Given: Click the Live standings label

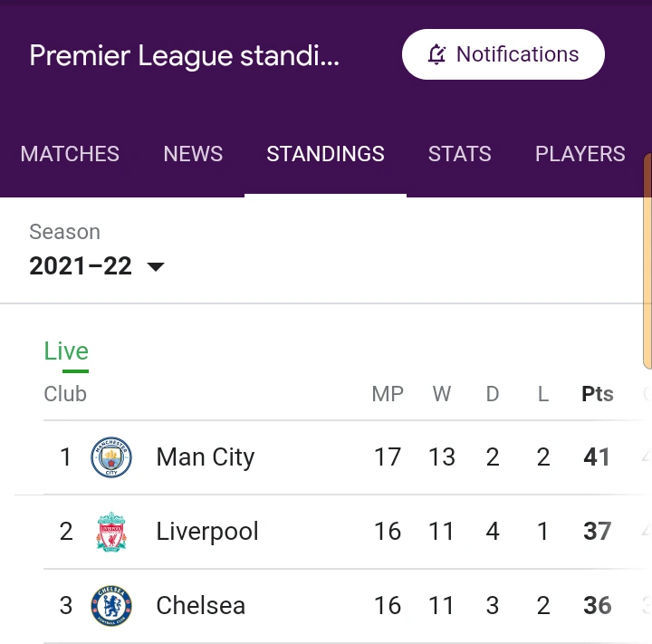Looking at the screenshot, I should pyautogui.click(x=66, y=351).
